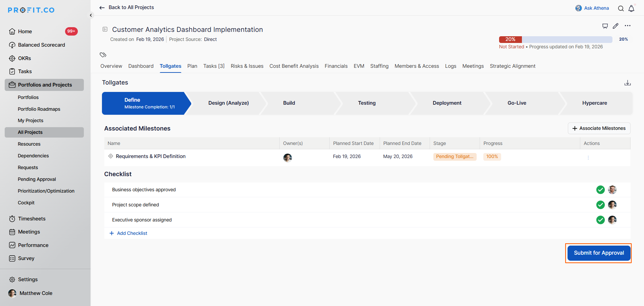
Task: Click the download icon in Tollgates header
Action: (x=628, y=83)
